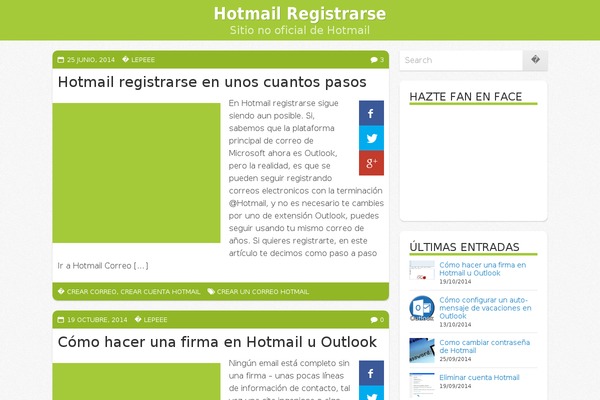This screenshot has height=400, width=600.
Task: Click subtitle Sitio no oficial de Hotmail
Action: coord(300,30)
